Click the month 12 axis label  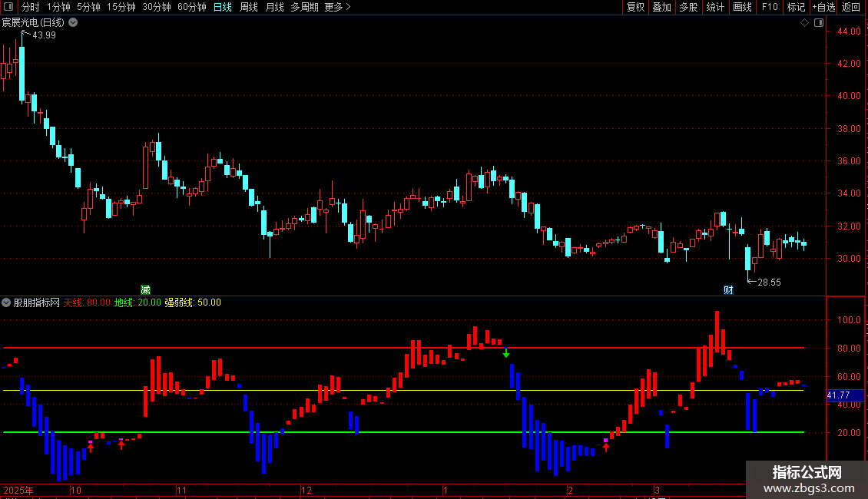click(306, 490)
